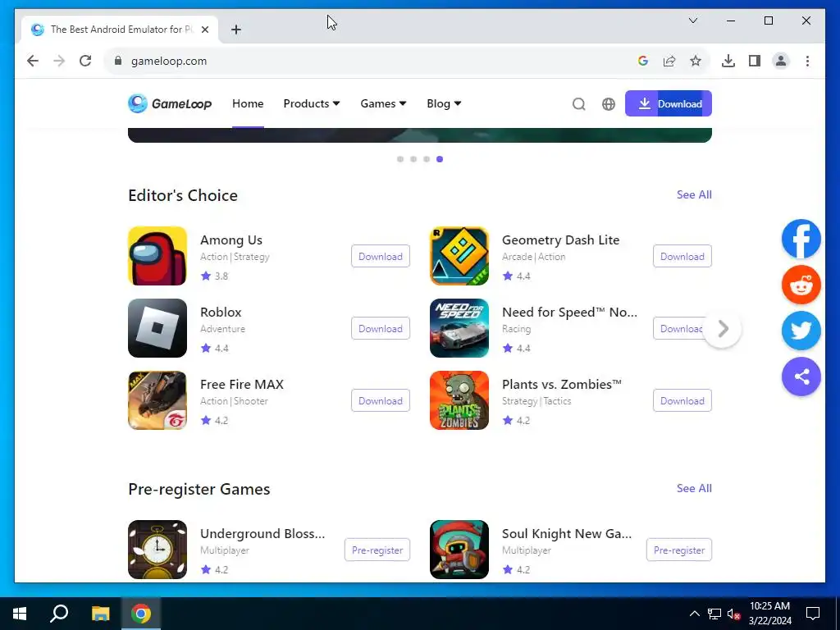Viewport: 840px width, 630px height.
Task: Open the Geometry Dash Lite icon
Action: (x=459, y=256)
